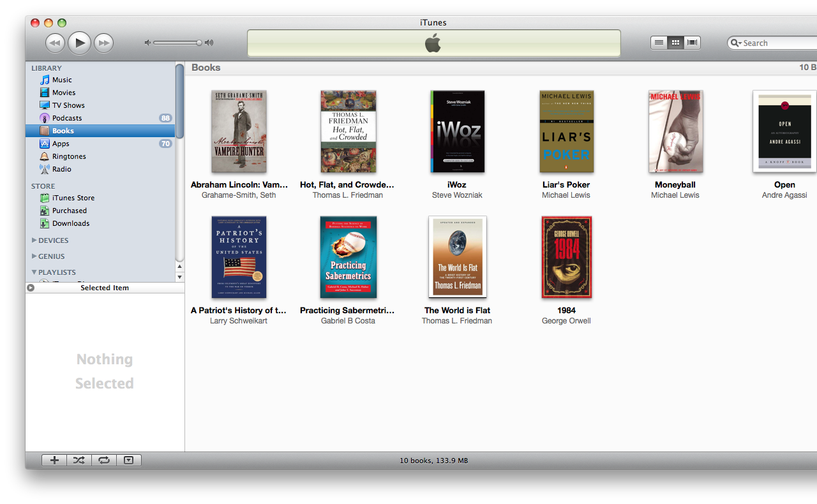Viewport: 817px width, 504px height.
Task: Click the Music library icon
Action: pyautogui.click(x=45, y=80)
